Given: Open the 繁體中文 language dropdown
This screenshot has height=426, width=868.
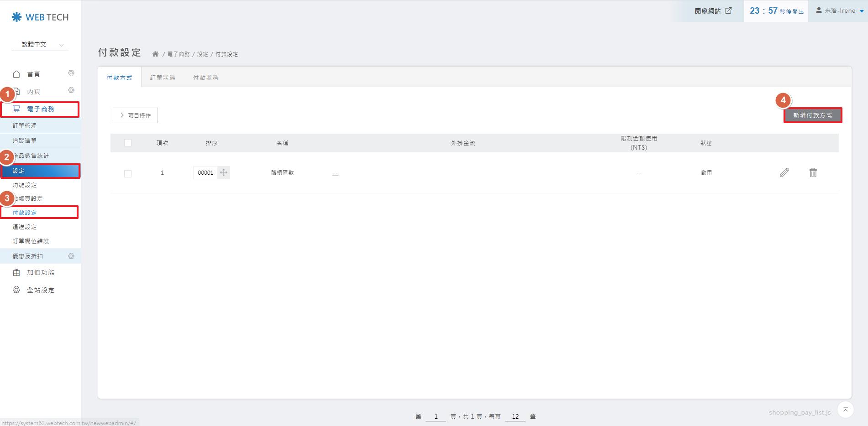Looking at the screenshot, I should coord(40,44).
